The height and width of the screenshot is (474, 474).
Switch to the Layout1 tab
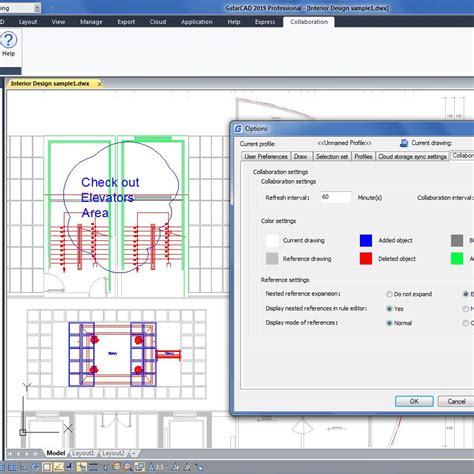click(x=83, y=453)
